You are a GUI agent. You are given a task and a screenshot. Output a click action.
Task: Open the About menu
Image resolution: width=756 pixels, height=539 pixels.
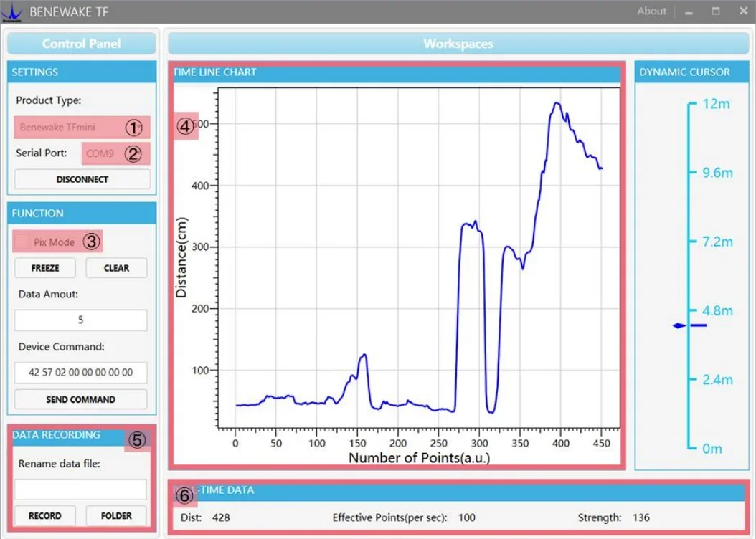point(651,11)
